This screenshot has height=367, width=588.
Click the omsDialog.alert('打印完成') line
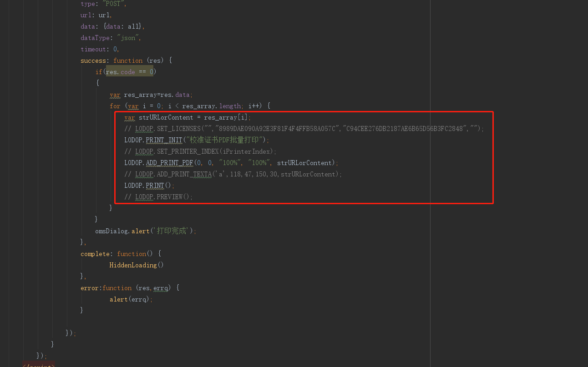146,231
